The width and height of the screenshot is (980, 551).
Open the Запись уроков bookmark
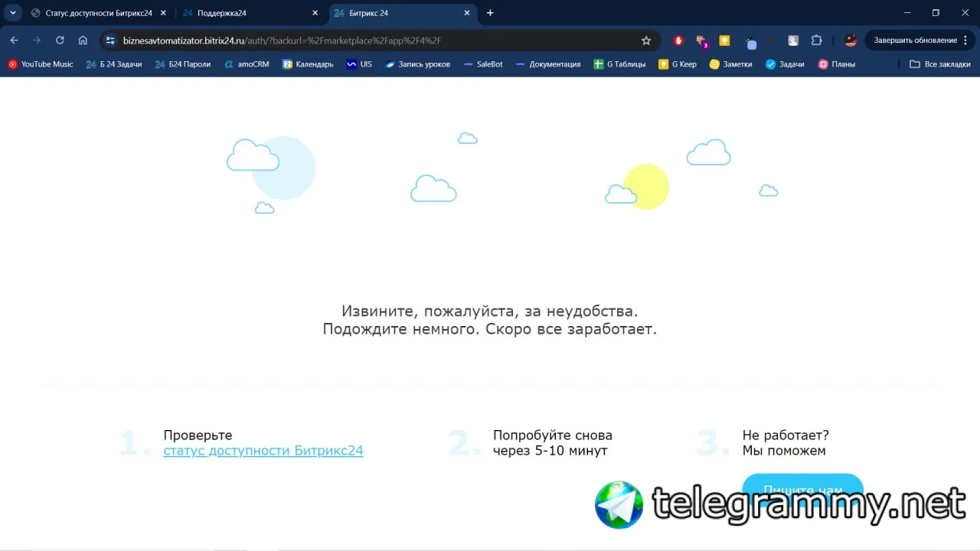point(417,64)
